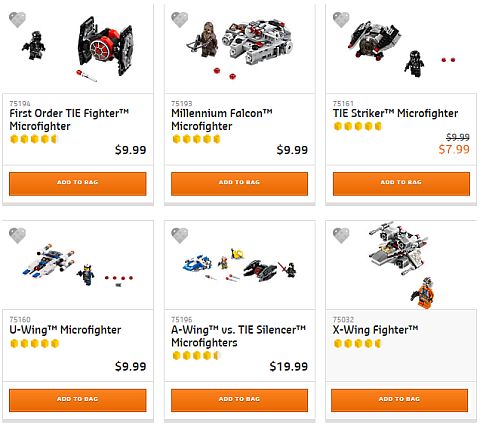Open the X-Wing Fighter title link
The image size is (480, 425).
(375, 330)
